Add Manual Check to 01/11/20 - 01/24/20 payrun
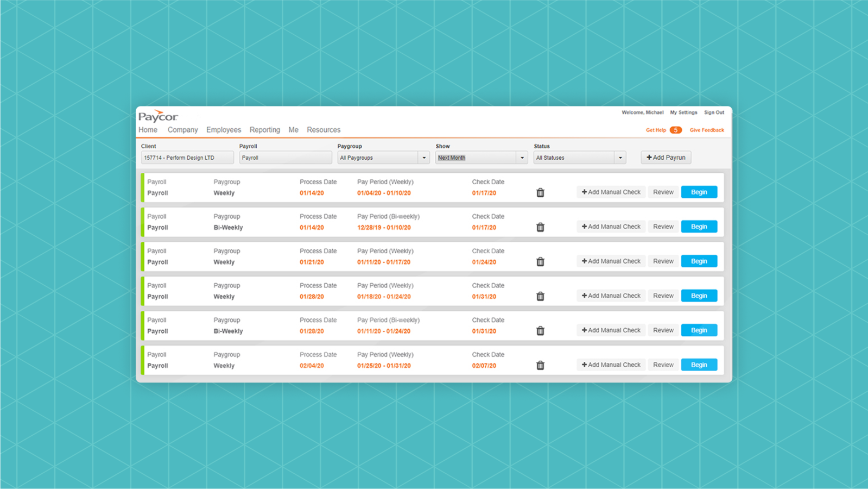The width and height of the screenshot is (868, 489). (x=611, y=330)
